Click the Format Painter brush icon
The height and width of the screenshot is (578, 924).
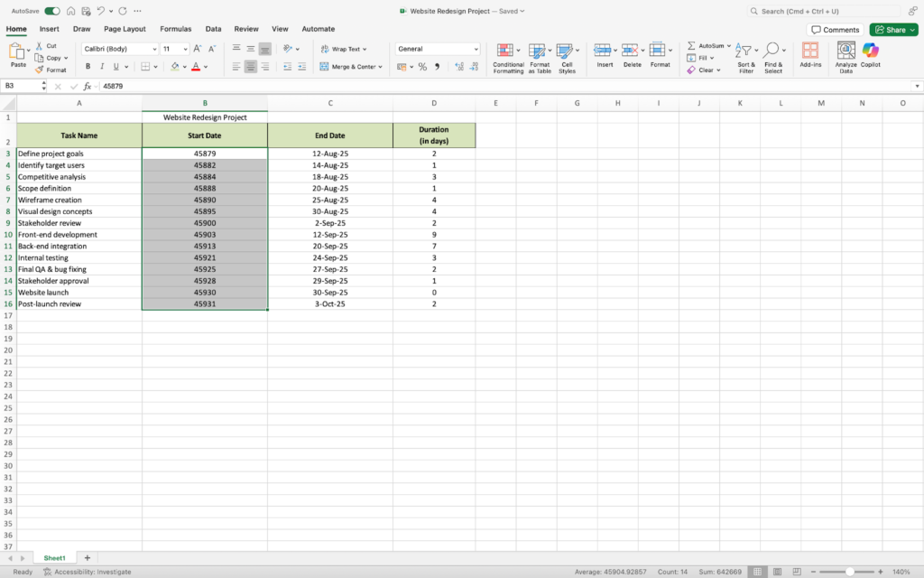click(40, 70)
